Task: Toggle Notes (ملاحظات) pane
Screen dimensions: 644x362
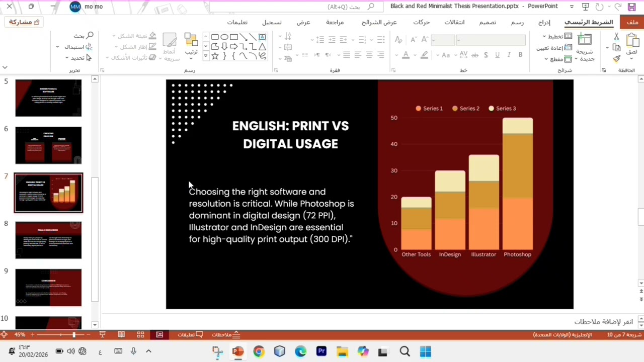Action: click(x=225, y=334)
